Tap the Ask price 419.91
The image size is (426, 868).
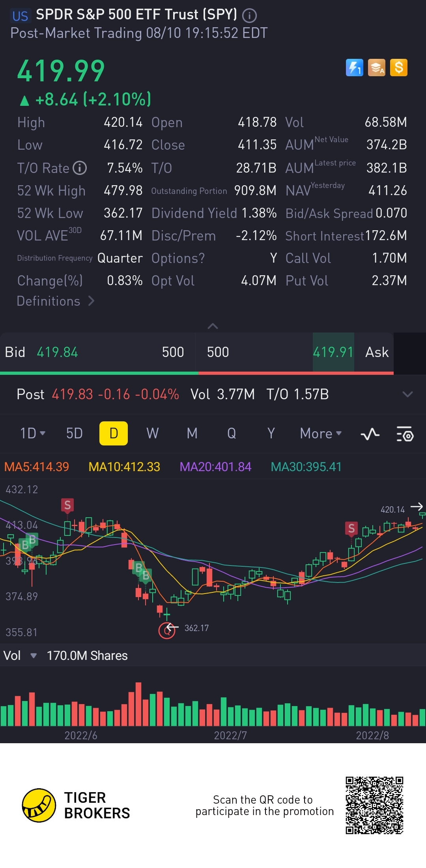[333, 352]
